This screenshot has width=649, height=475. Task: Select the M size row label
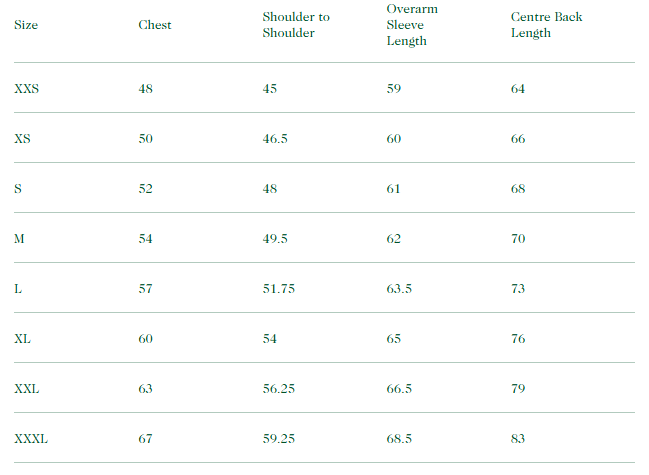(19, 239)
